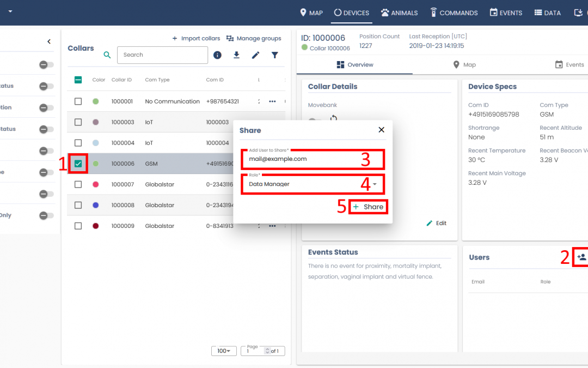Uncheck the checkbox for collar 1000006
The image size is (588, 368).
point(78,164)
